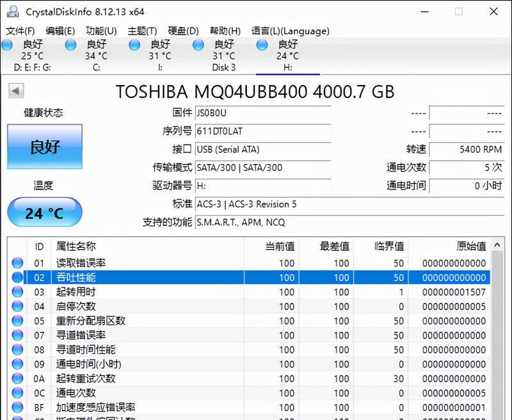
Task: Click the status orb for C: disk
Action: [x=70, y=45]
